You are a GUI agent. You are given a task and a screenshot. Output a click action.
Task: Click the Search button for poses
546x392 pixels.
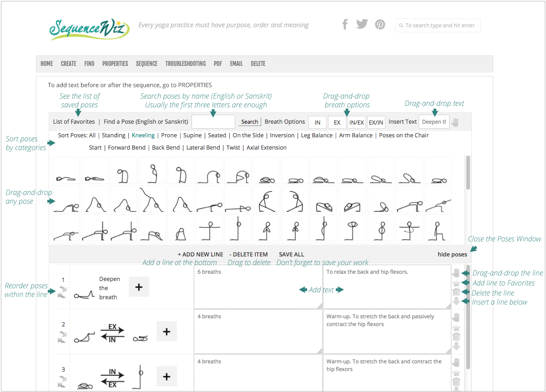tap(250, 122)
